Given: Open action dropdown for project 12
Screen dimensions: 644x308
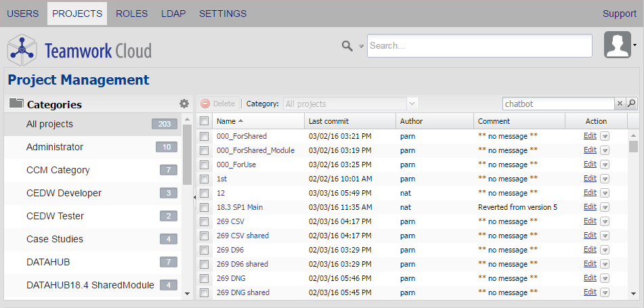Looking at the screenshot, I should point(605,193).
